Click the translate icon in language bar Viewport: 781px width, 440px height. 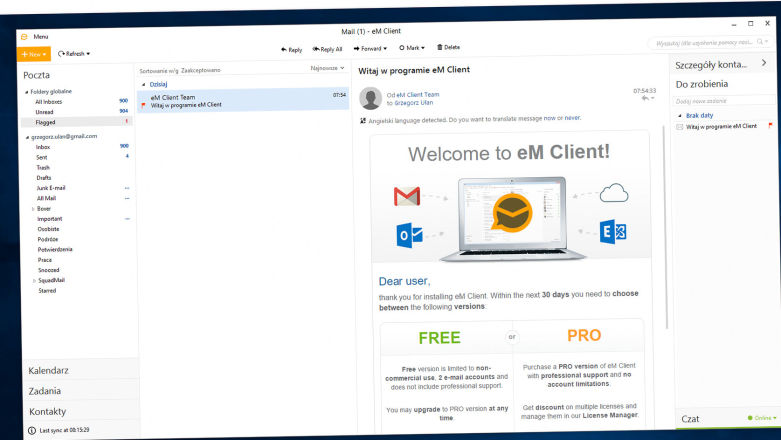click(x=363, y=121)
